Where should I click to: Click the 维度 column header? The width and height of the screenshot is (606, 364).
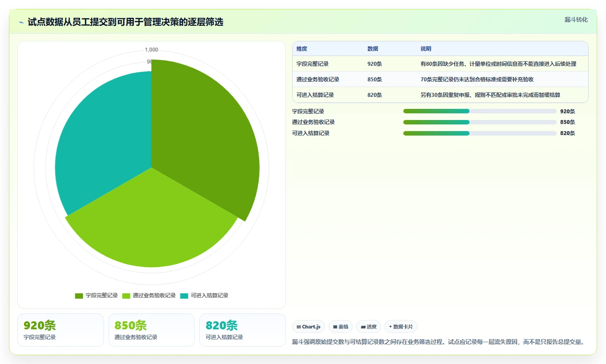pyautogui.click(x=302, y=49)
